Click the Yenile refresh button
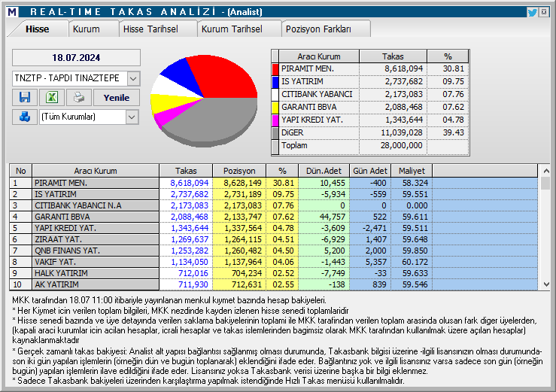Image resolution: width=556 pixels, height=392 pixels. (x=117, y=98)
